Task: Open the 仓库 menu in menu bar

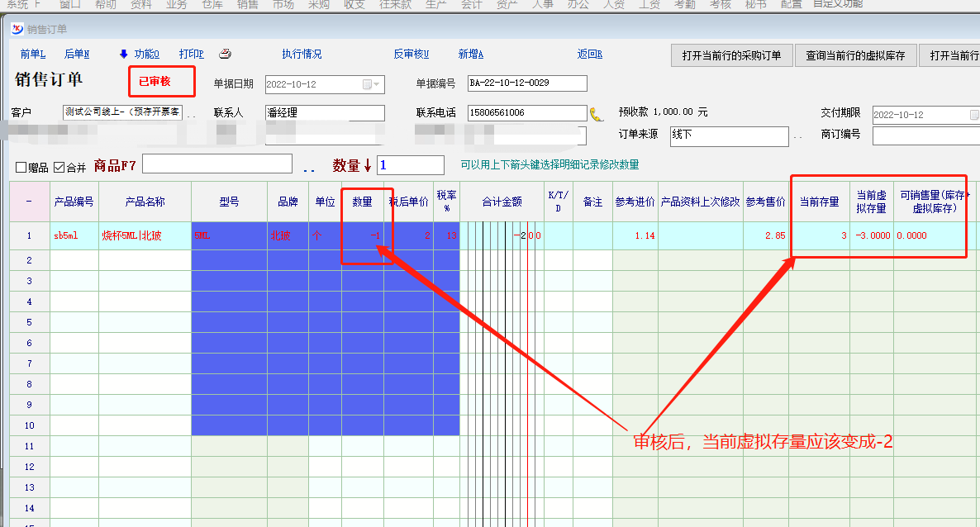Action: (x=212, y=4)
